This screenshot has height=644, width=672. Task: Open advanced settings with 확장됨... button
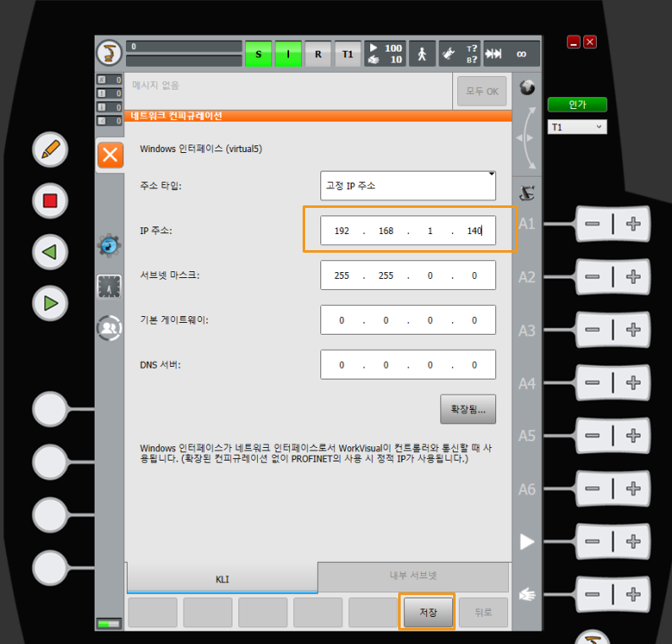468,409
